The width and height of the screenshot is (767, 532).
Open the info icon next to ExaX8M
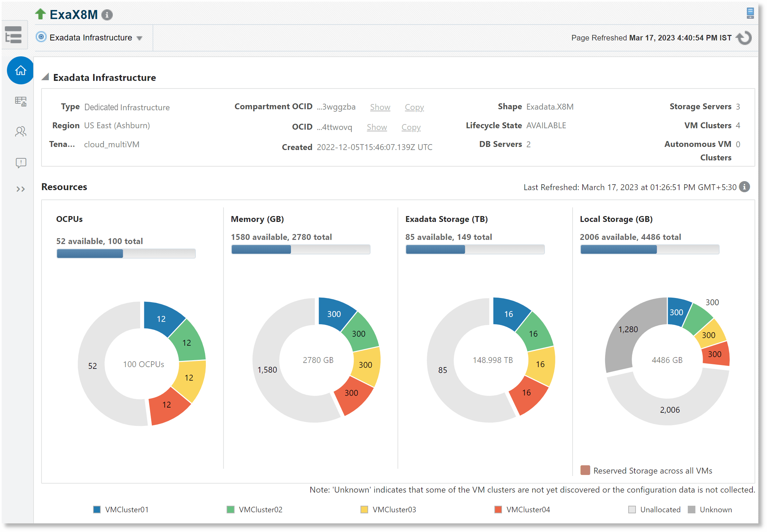tap(107, 15)
